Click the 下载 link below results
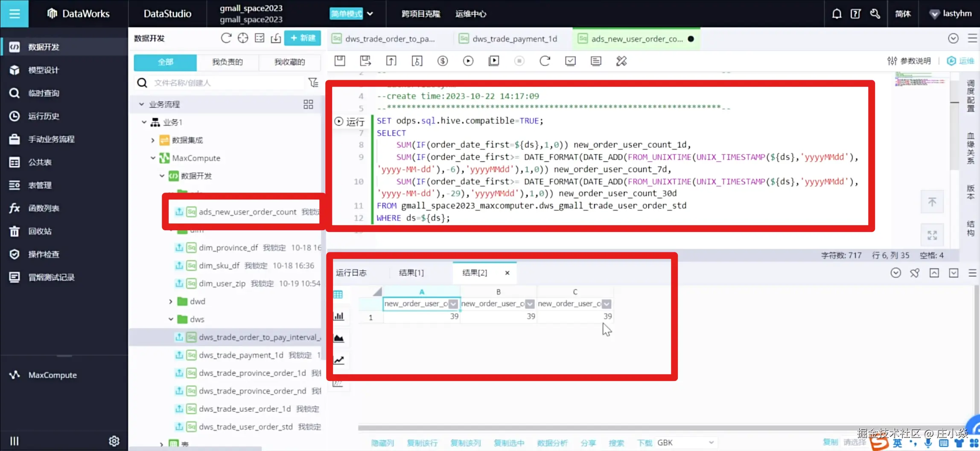This screenshot has height=451, width=980. [645, 443]
